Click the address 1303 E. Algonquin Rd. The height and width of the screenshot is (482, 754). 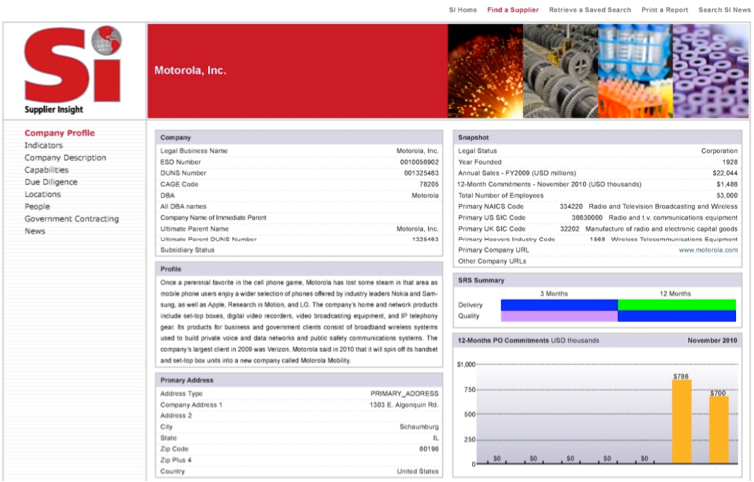pyautogui.click(x=404, y=405)
